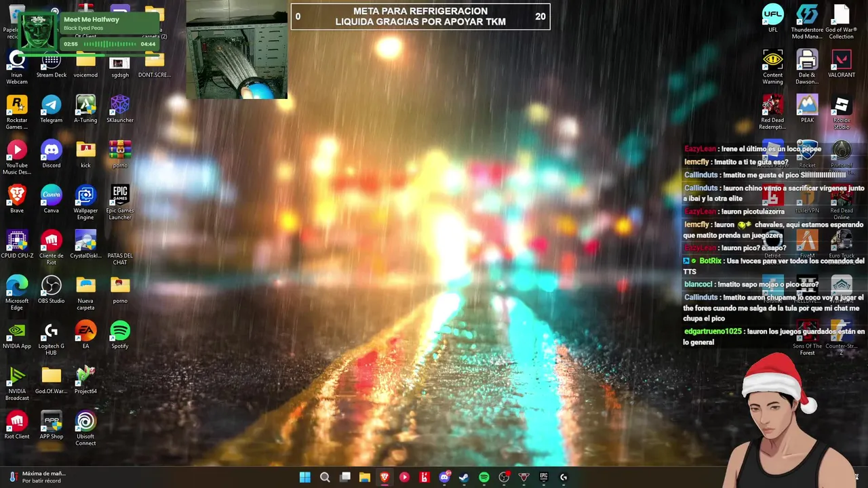Open the Epic Games Launcher desktop icon
868x488 pixels.
[120, 203]
